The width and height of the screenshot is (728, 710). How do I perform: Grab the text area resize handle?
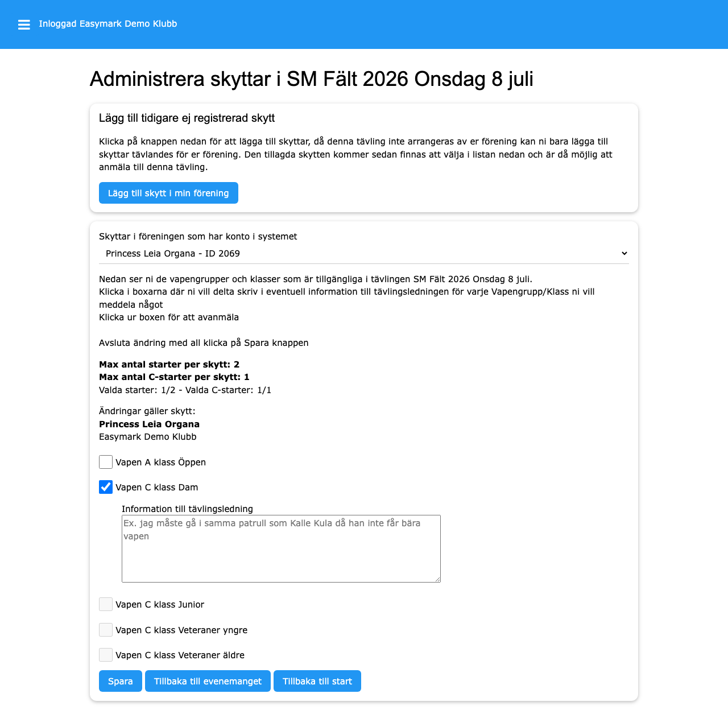click(437, 579)
